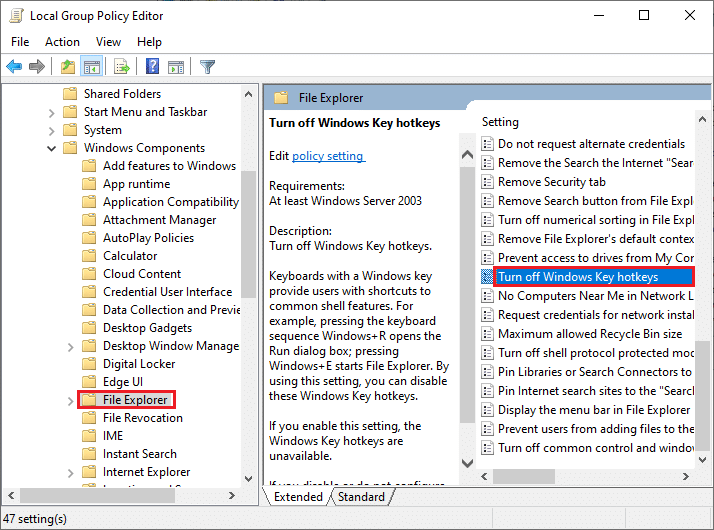Click Edge UI folder icon
714x530 pixels.
[x=89, y=382]
